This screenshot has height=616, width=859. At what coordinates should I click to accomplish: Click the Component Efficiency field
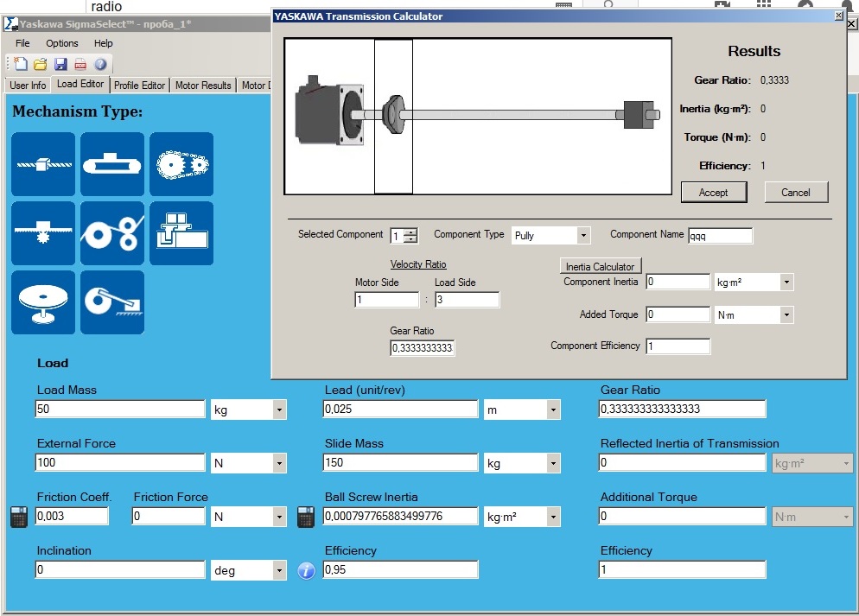(x=678, y=346)
